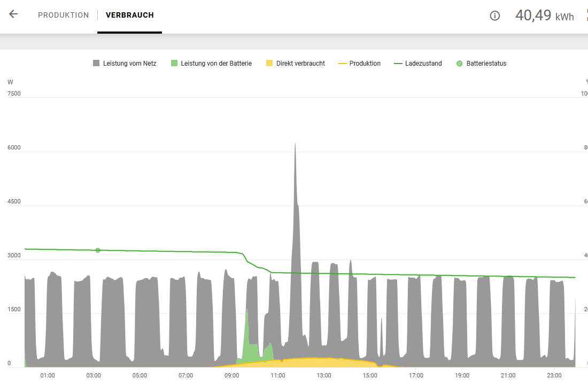Click the 11:00 time axis label
This screenshot has width=588, height=386.
point(278,375)
